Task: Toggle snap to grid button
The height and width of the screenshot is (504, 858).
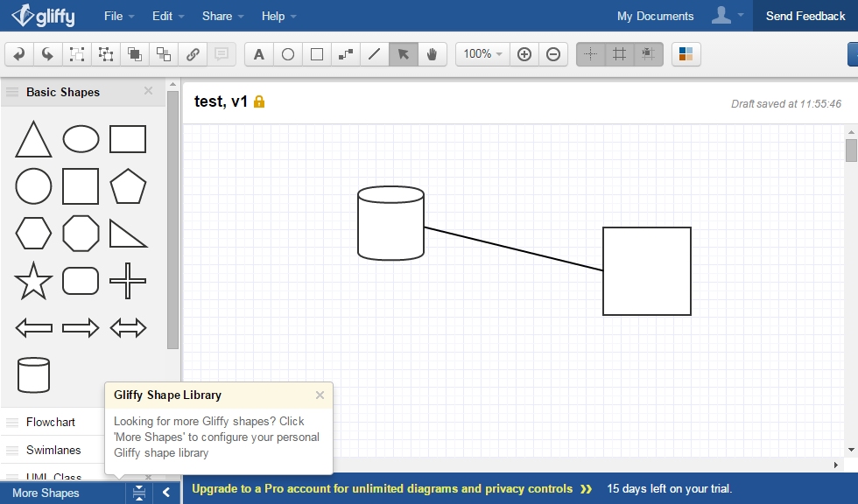Action: point(648,54)
